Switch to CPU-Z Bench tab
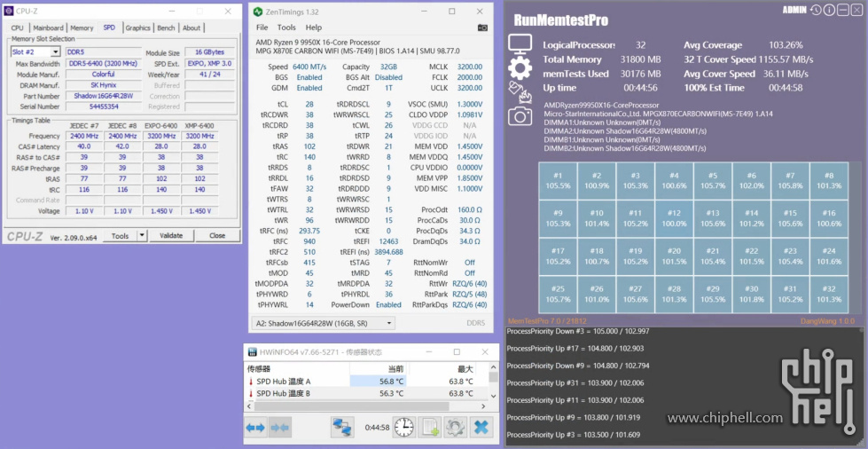 coord(166,28)
